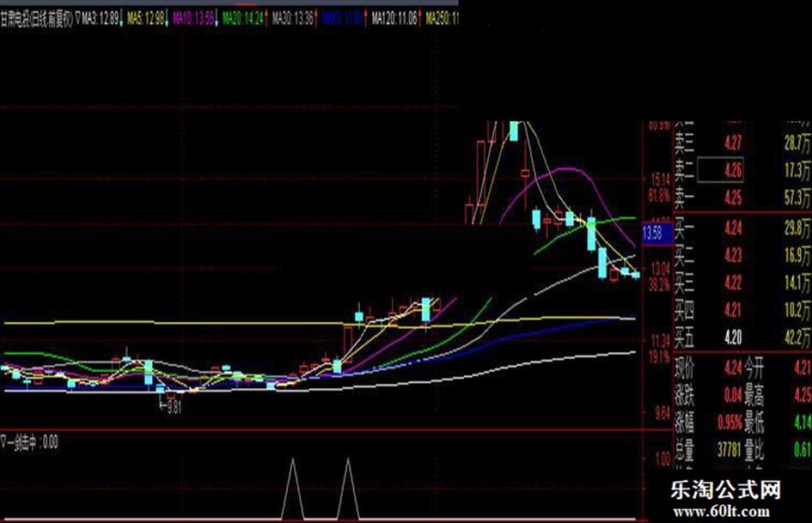The height and width of the screenshot is (523, 812).
Task: Click the 买二 volume 16.9万
Action: pos(797,255)
